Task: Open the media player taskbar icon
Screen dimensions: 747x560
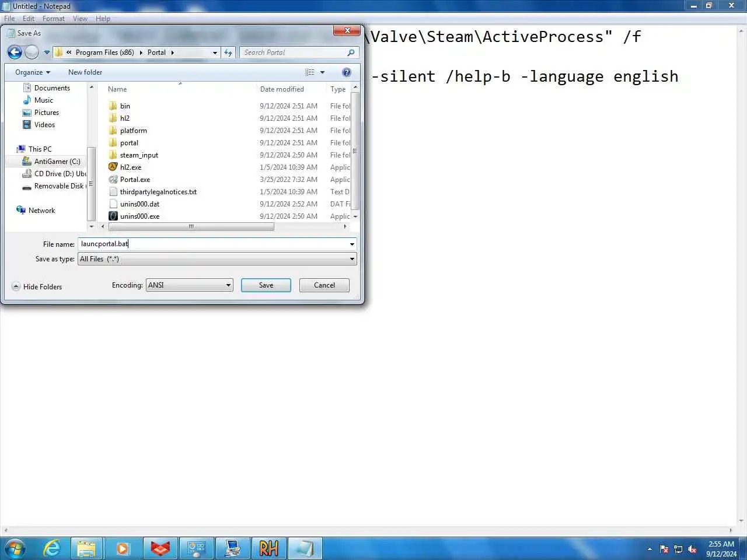Action: [x=123, y=548]
